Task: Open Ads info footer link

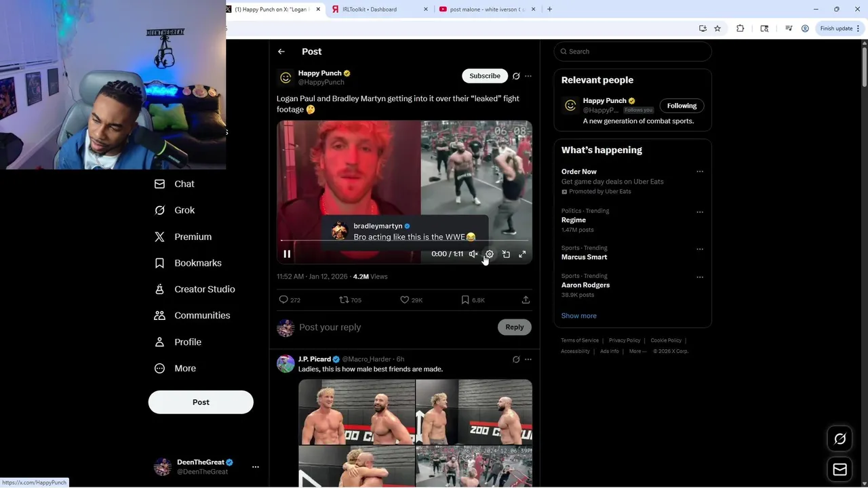Action: [x=610, y=351]
